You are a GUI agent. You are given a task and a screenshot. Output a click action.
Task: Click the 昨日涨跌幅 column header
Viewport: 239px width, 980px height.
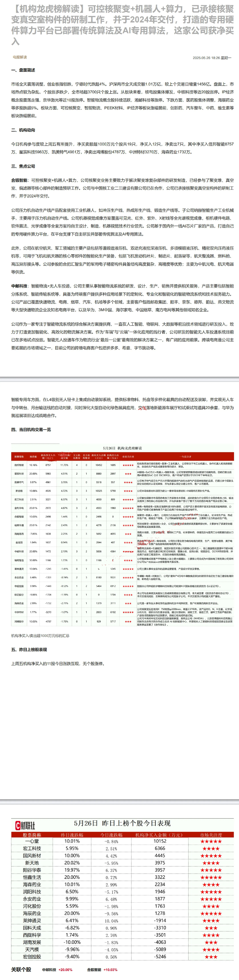72,835
